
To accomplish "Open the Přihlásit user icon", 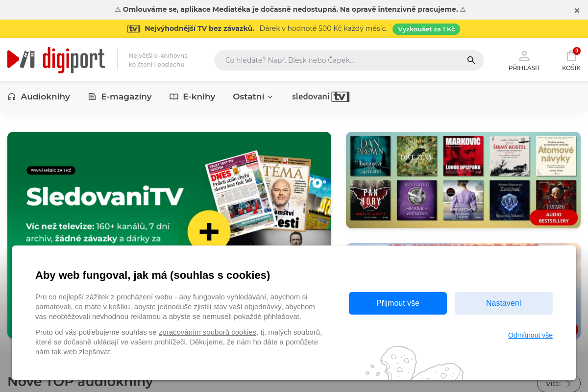I will [x=524, y=61].
